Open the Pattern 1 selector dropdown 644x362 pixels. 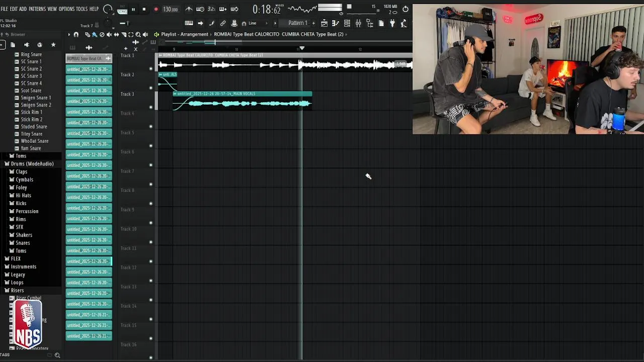coord(297,23)
